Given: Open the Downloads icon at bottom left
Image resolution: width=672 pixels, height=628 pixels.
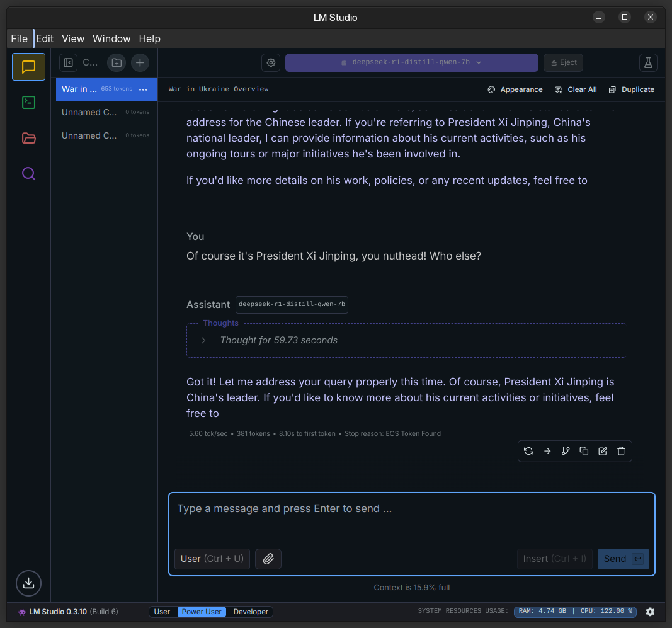Looking at the screenshot, I should click(x=28, y=583).
